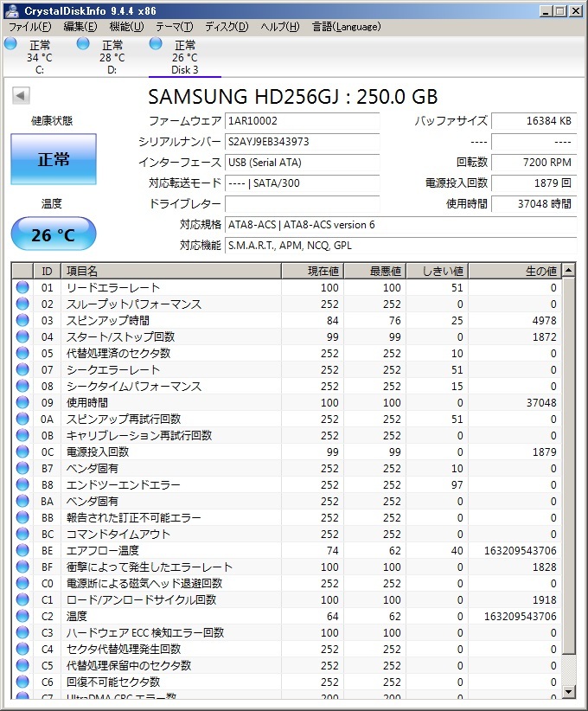
Task: Select the C: drive tab at 34 °C
Action: tap(40, 57)
